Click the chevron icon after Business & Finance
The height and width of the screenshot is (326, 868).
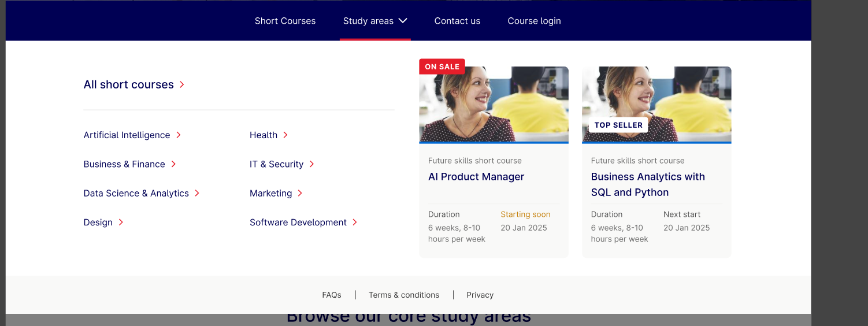pos(173,164)
